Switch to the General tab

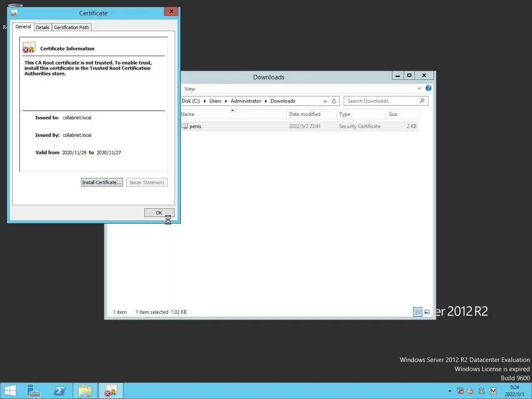tap(23, 27)
